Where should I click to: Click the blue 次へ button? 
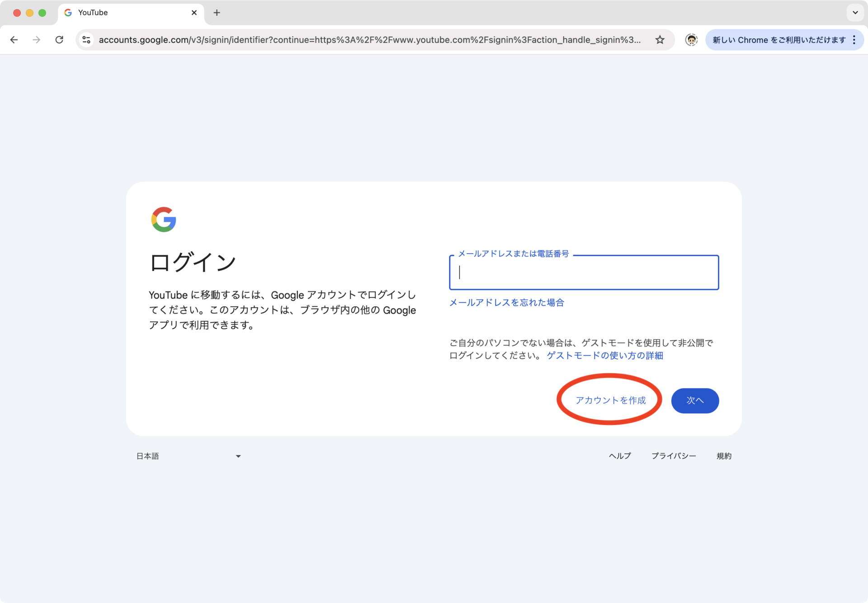(x=695, y=400)
